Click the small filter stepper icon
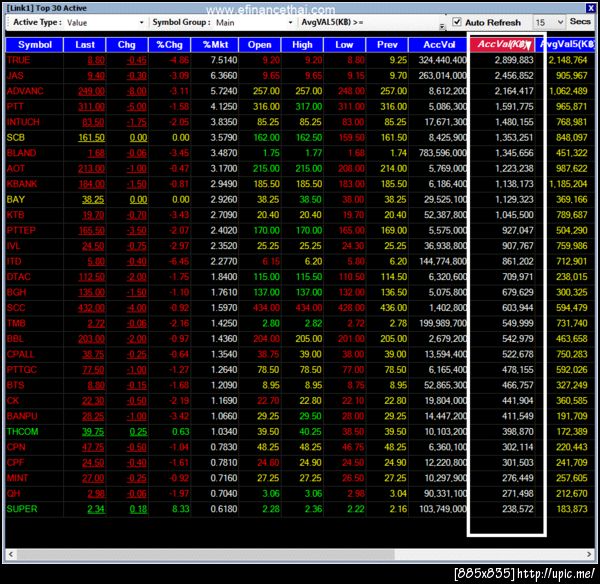 442,26
